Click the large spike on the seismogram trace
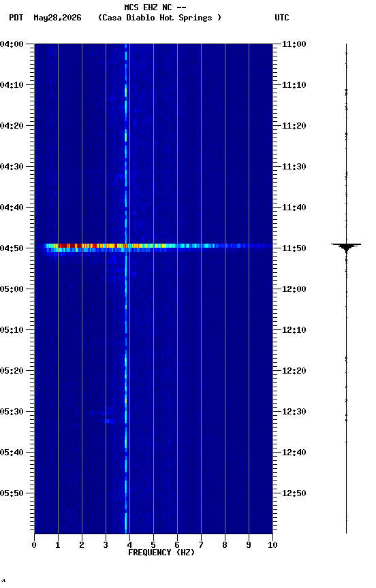This screenshot has width=376, height=588. click(346, 247)
